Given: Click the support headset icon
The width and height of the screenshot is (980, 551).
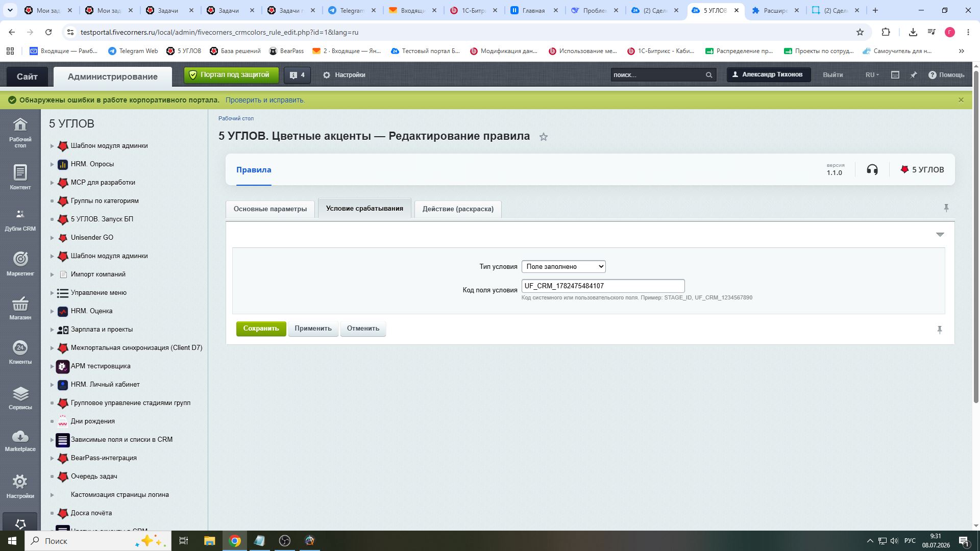Looking at the screenshot, I should click(x=872, y=170).
